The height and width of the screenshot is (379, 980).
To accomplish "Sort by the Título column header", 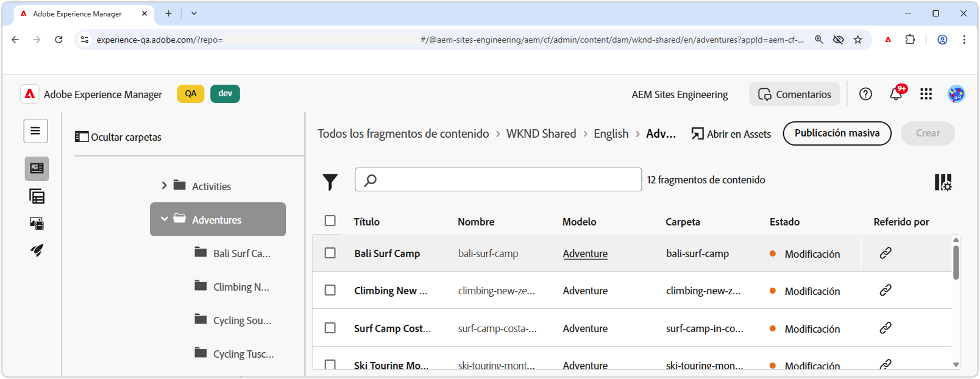I will click(x=366, y=222).
